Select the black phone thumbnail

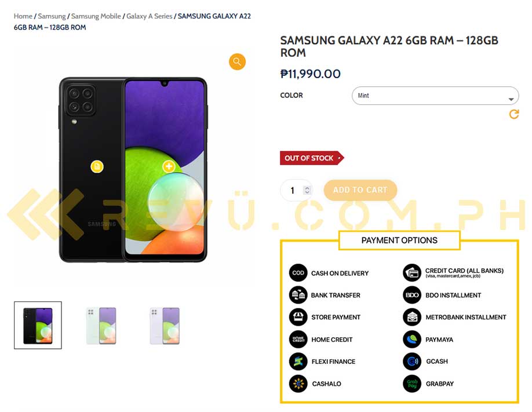(38, 325)
